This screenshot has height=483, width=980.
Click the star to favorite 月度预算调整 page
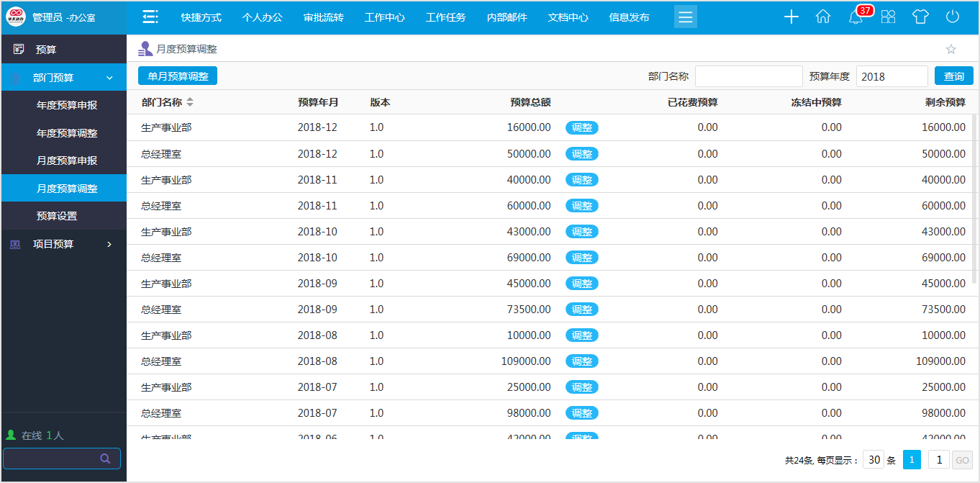pos(951,49)
